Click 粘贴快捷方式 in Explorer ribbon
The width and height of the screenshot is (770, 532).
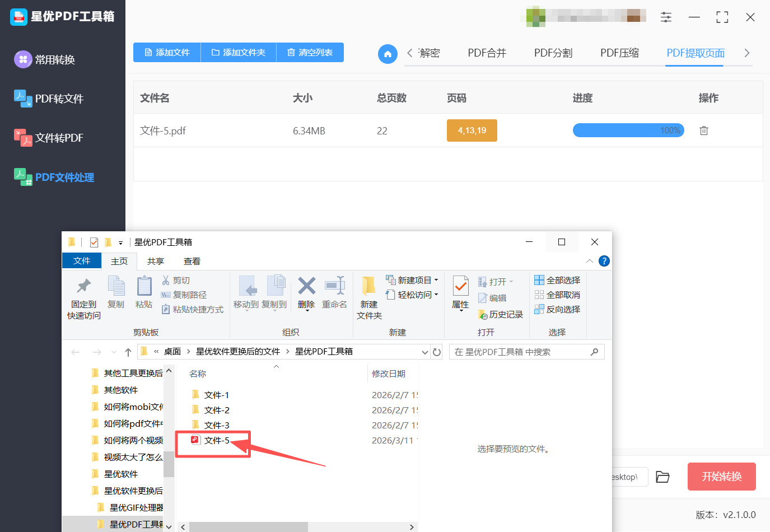click(192, 309)
